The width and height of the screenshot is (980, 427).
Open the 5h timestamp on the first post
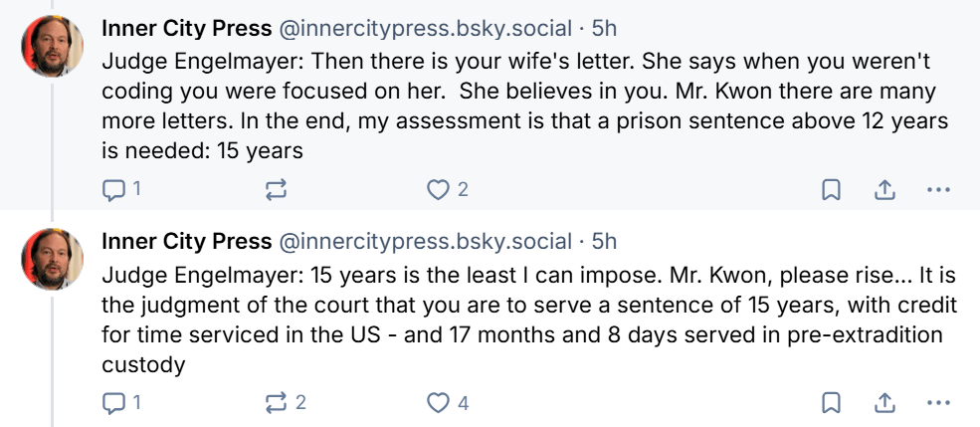604,29
